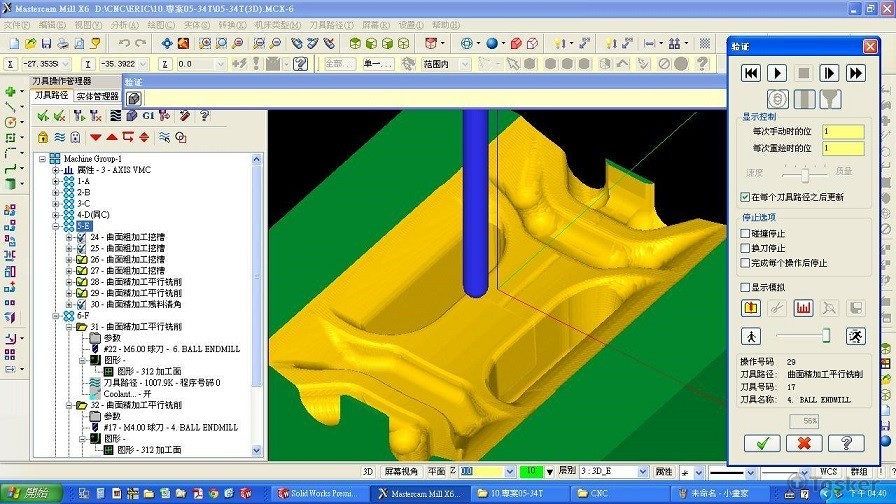Open help with the question mark button
Image resolution: width=896 pixels, height=504 pixels.
846,443
